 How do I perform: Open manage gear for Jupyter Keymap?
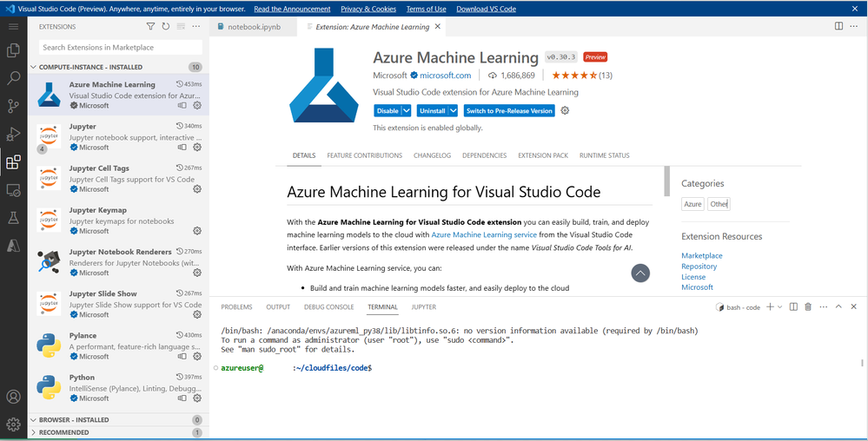(x=197, y=231)
